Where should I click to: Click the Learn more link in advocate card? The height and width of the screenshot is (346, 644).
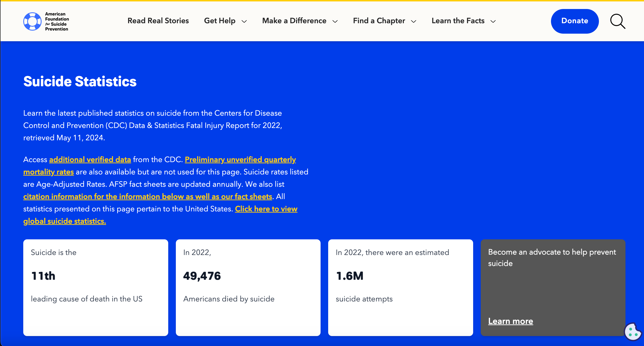tap(510, 320)
